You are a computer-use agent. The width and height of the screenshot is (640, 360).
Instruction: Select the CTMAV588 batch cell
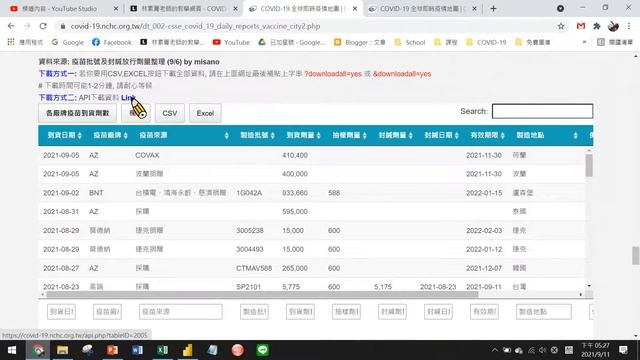tap(254, 268)
